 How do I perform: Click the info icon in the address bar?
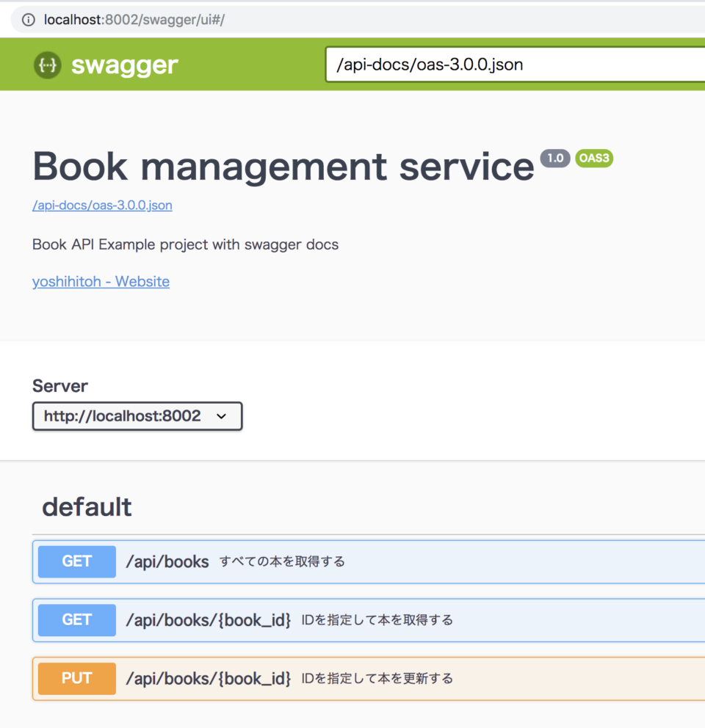tap(27, 20)
